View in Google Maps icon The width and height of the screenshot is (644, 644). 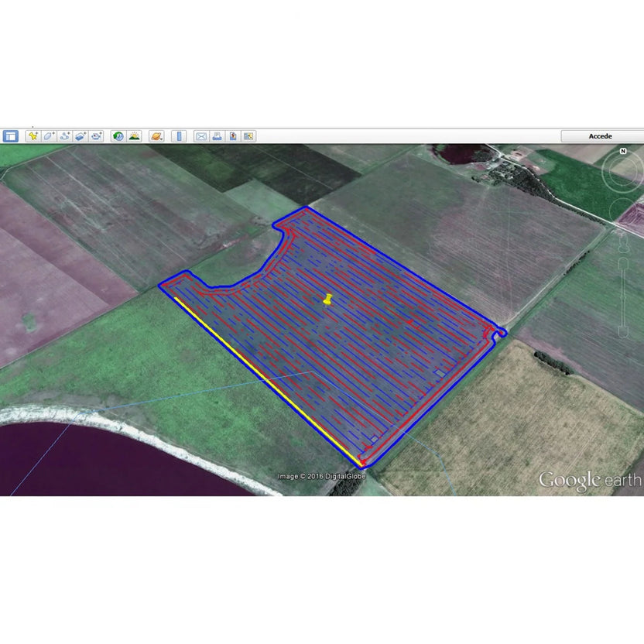pos(248,136)
